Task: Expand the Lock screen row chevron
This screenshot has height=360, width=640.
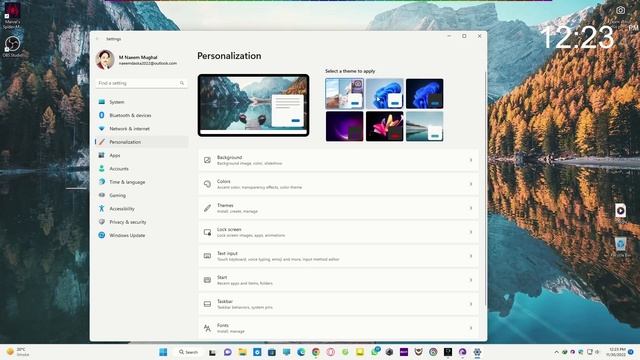Action: point(471,232)
